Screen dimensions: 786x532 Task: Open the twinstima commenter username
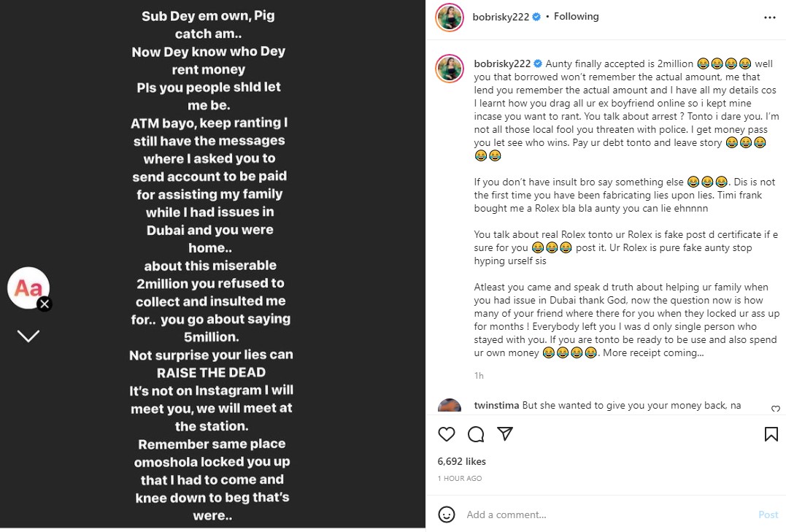(496, 405)
